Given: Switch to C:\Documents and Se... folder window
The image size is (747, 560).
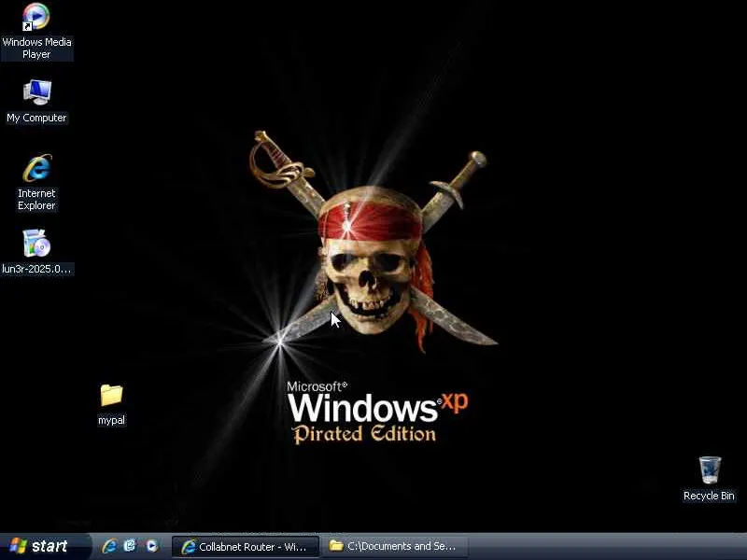Looking at the screenshot, I should [395, 546].
